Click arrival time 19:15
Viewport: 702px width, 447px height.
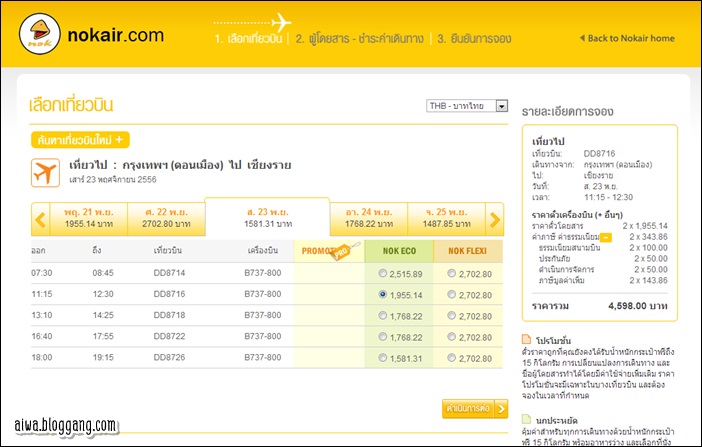pyautogui.click(x=103, y=357)
